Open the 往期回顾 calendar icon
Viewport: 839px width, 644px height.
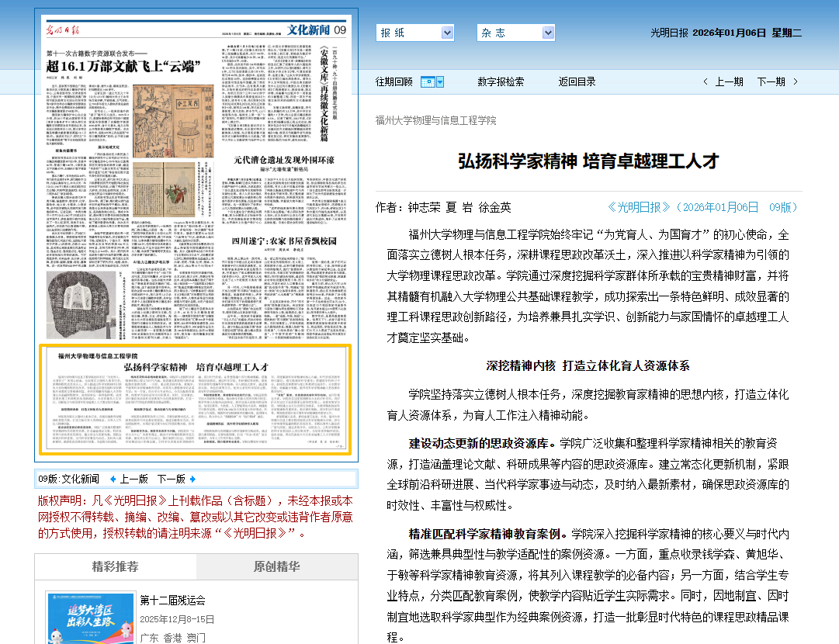[x=428, y=81]
